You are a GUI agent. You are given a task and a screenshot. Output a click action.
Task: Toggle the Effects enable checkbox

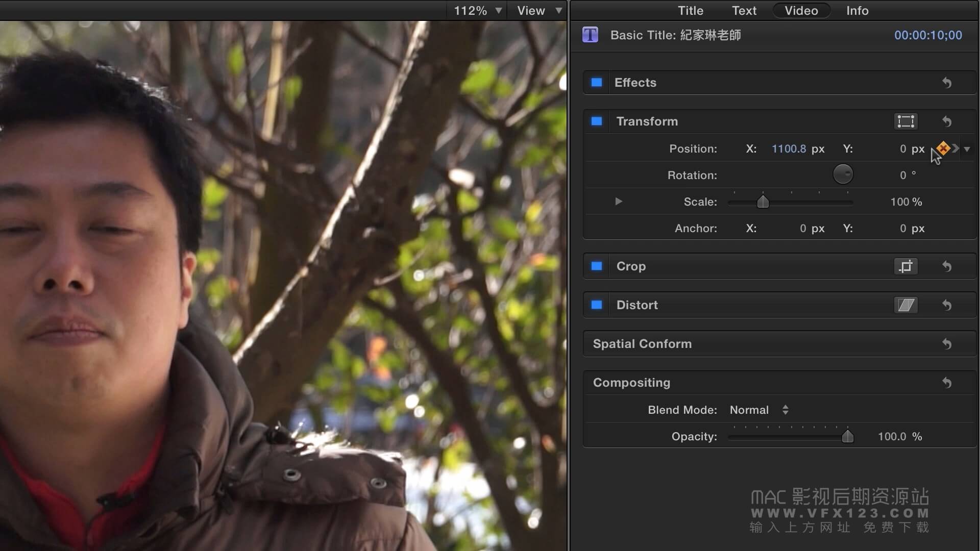[597, 83]
